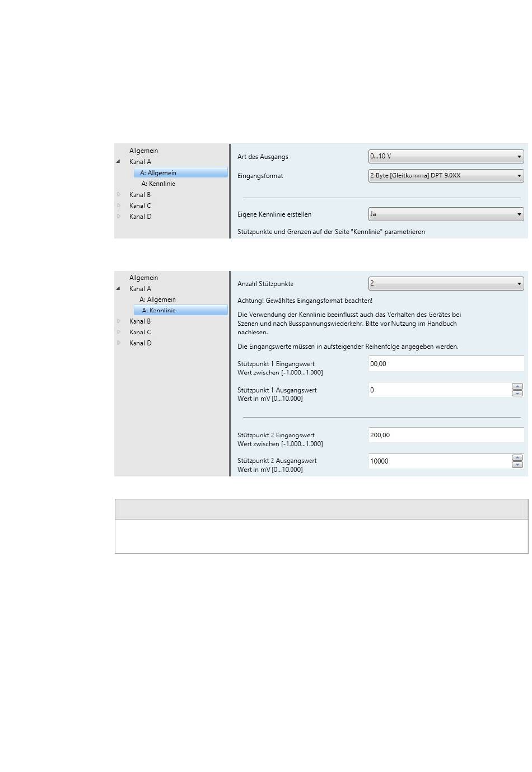Collapse Kanal A in upper tree
This screenshot has width=532, height=772.
coord(118,162)
